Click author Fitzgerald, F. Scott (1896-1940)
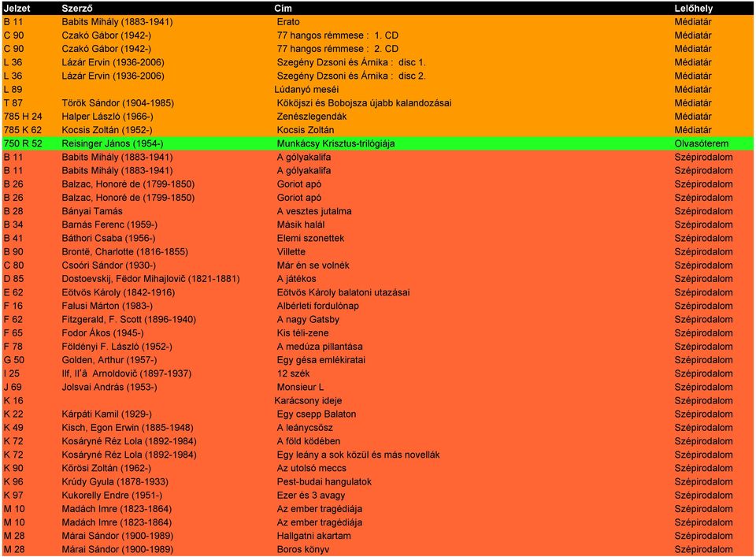This screenshot has height=557, width=756. (x=128, y=319)
